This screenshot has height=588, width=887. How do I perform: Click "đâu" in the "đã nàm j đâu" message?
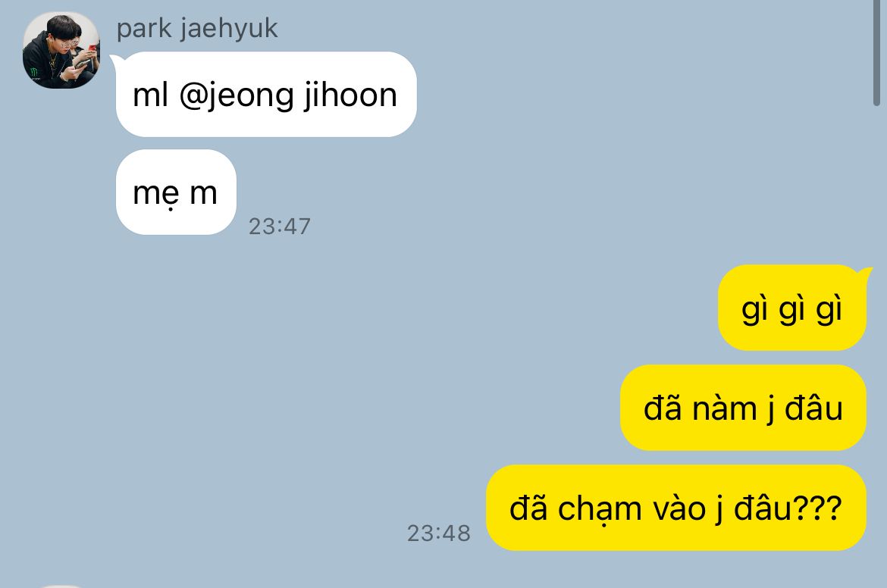tap(813, 408)
